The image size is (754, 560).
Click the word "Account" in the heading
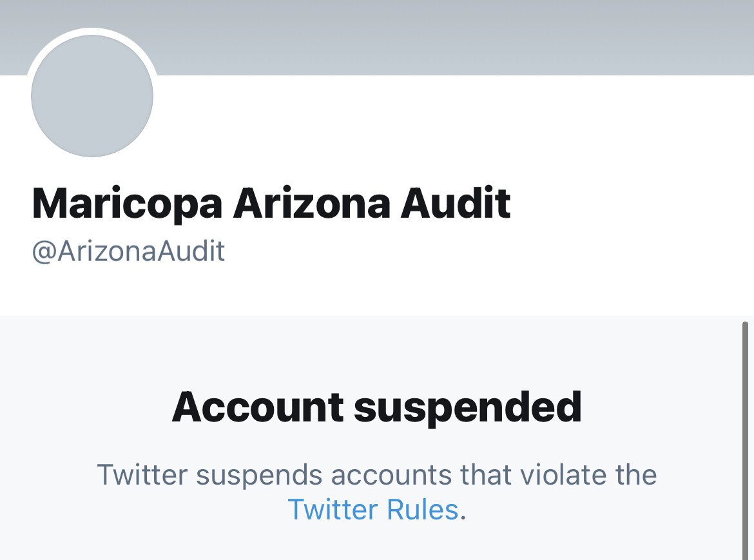coord(257,407)
